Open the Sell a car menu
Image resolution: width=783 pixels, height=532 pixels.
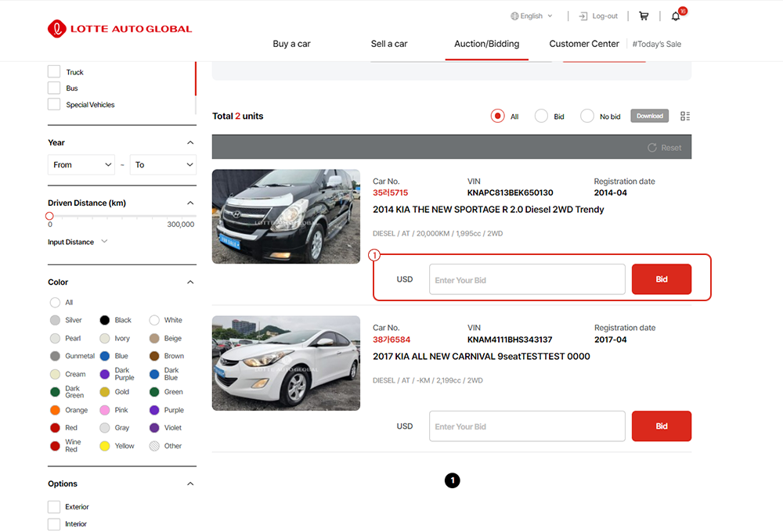389,44
